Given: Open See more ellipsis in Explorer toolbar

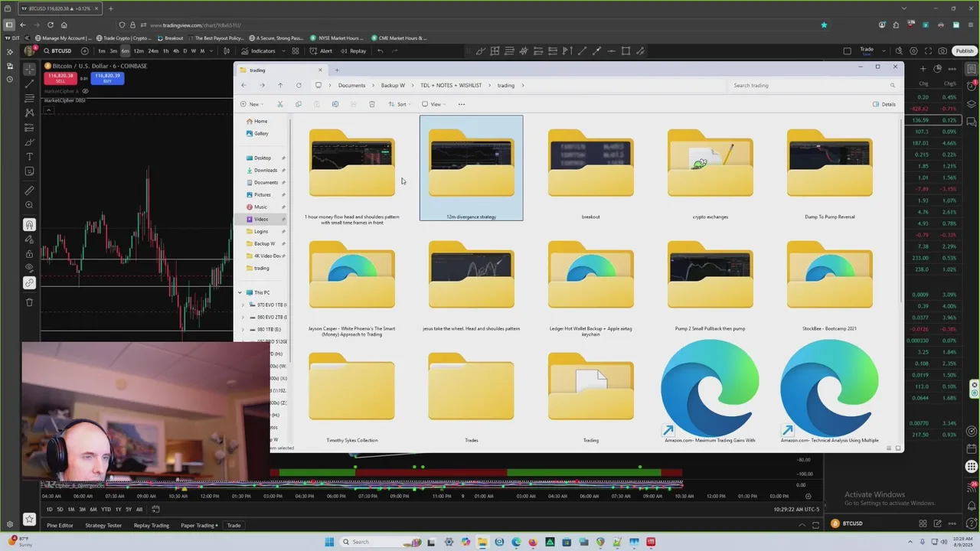Looking at the screenshot, I should [x=461, y=104].
